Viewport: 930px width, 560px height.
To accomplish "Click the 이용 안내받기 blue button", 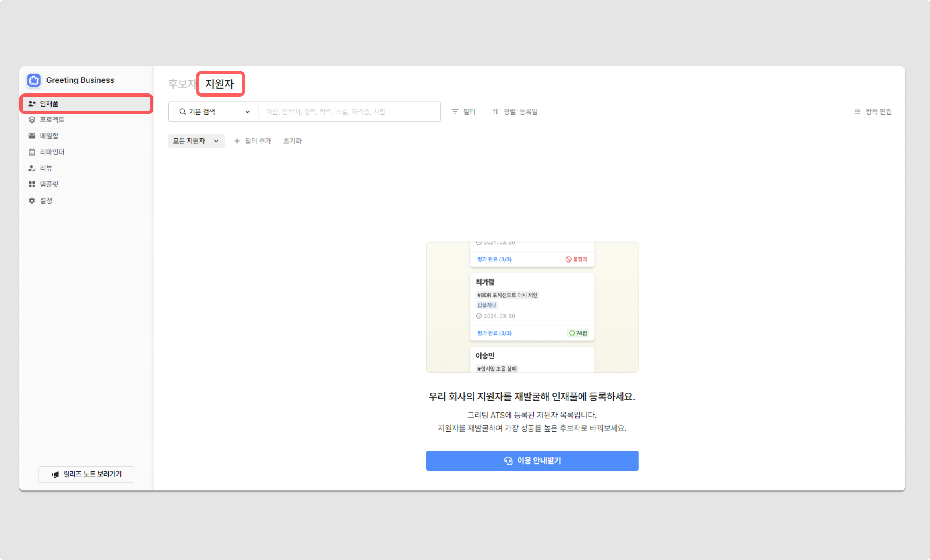I will pos(532,461).
